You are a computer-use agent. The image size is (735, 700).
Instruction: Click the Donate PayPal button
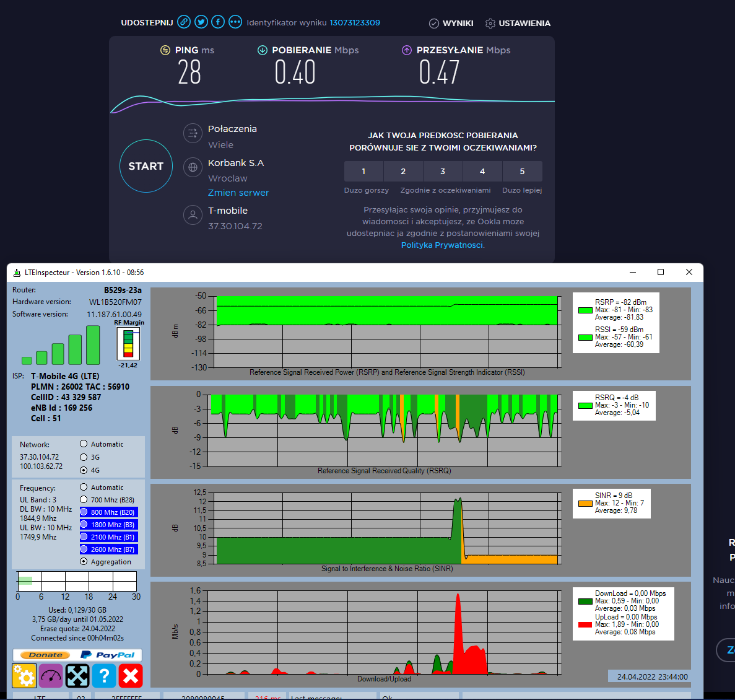[77, 655]
